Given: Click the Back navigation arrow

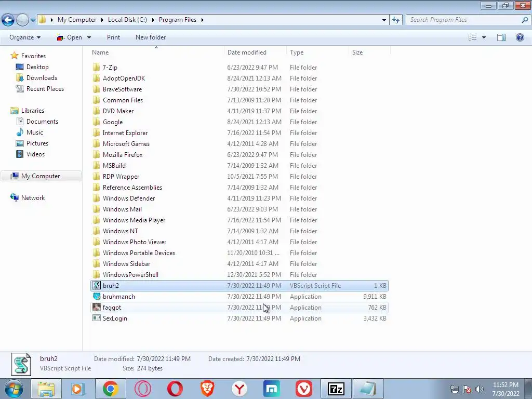Looking at the screenshot, I should point(8,20).
